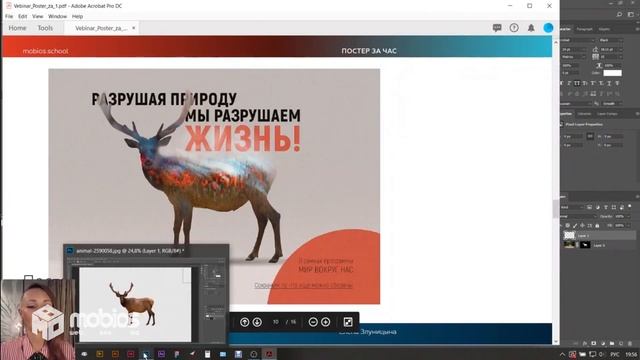Click the new group folder icon
Image resolution: width=640 pixels, height=360 pixels.
click(x=612, y=344)
